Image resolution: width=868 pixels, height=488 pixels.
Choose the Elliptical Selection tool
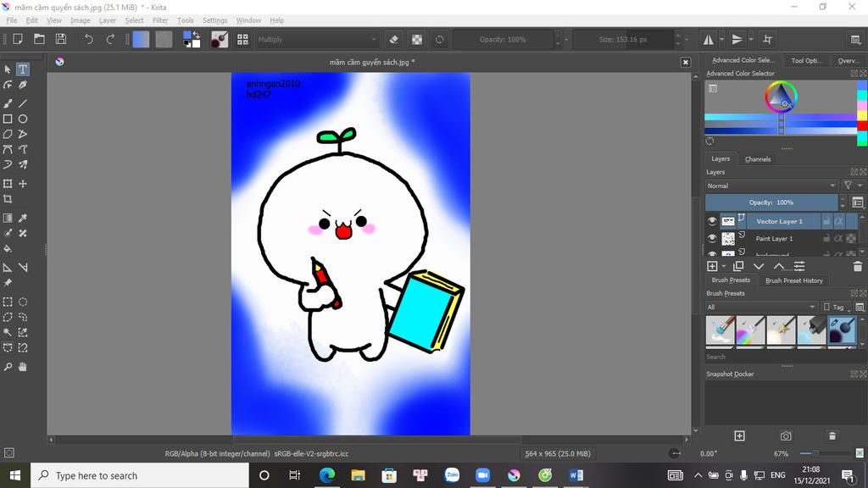click(x=23, y=302)
